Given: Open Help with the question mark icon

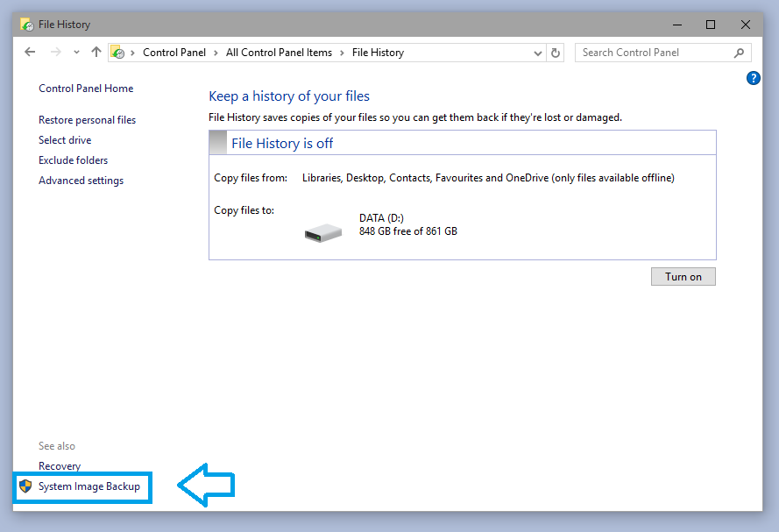Looking at the screenshot, I should 754,78.
